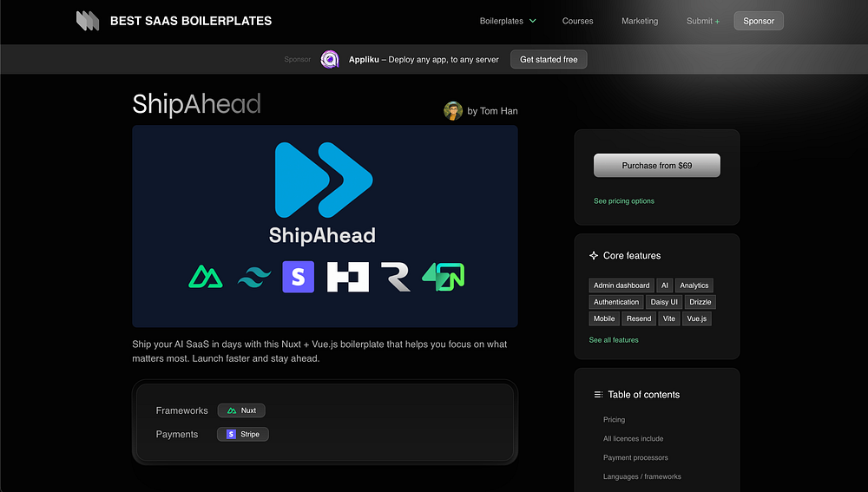Image resolution: width=868 pixels, height=492 pixels.
Task: Click the Best SaaS Boilerplates logo icon
Action: (x=88, y=21)
